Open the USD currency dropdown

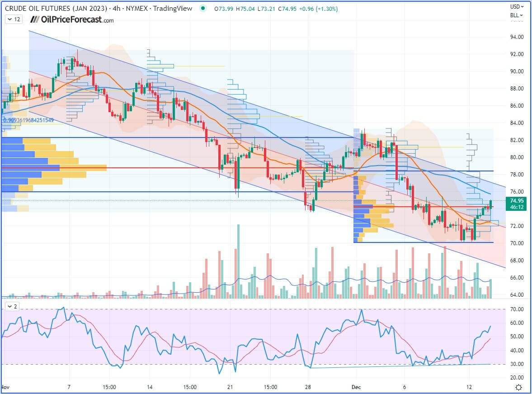[x=517, y=7]
